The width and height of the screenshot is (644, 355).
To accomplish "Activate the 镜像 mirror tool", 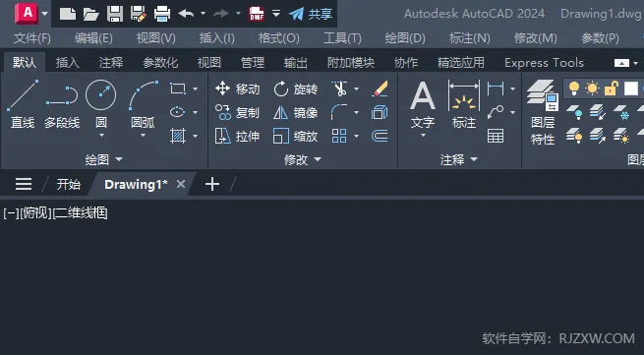I will click(x=296, y=112).
